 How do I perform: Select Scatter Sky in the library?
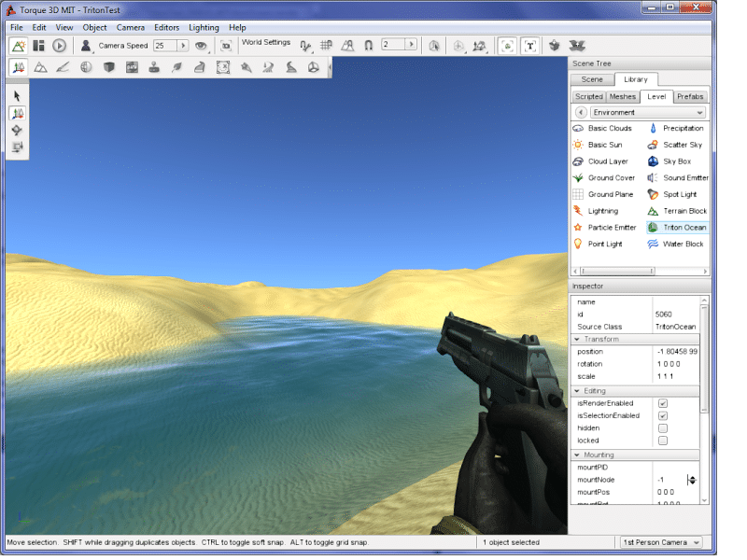point(674,145)
